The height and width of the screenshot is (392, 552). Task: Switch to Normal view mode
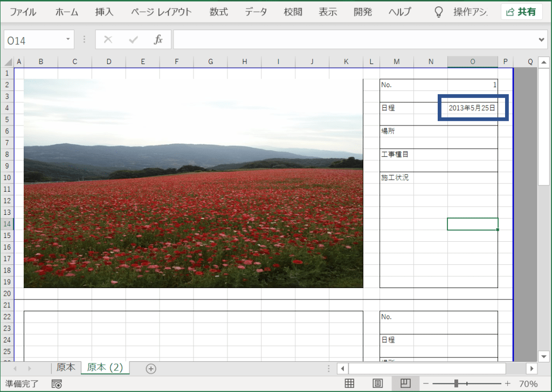(x=349, y=383)
